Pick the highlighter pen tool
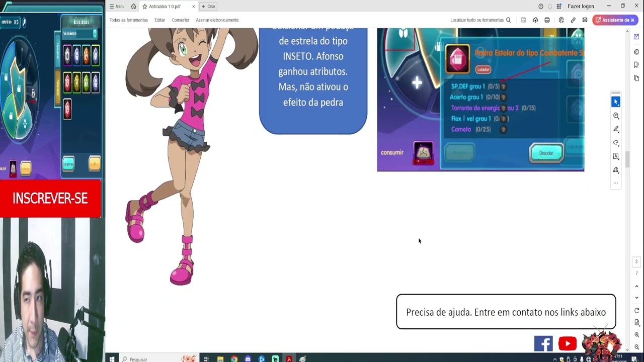 click(616, 129)
